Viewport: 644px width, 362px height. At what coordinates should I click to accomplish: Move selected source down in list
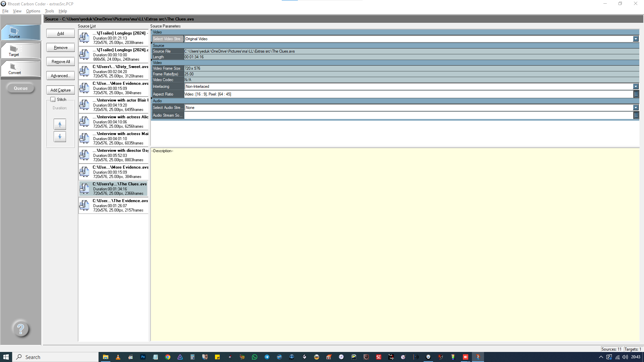coord(60,136)
